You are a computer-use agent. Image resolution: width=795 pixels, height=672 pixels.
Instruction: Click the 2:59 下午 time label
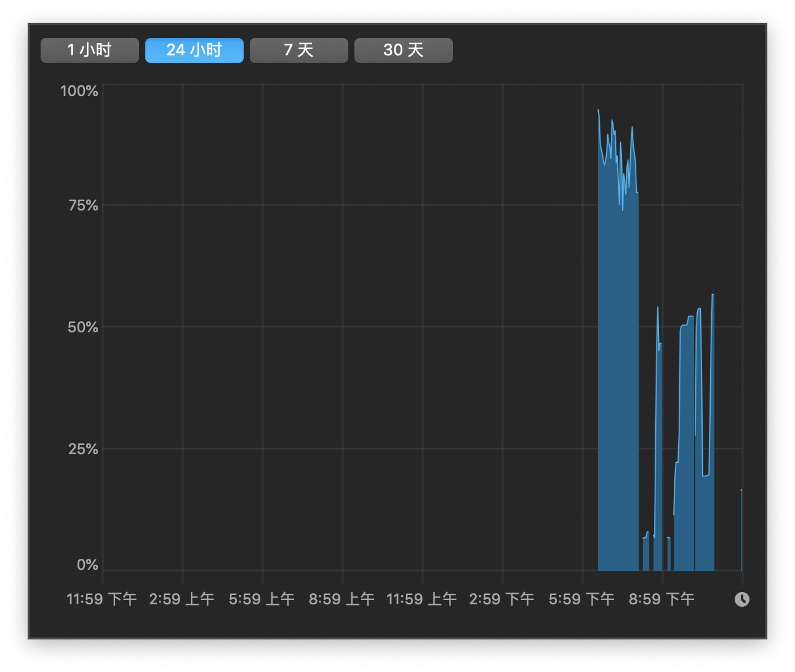[x=501, y=599]
